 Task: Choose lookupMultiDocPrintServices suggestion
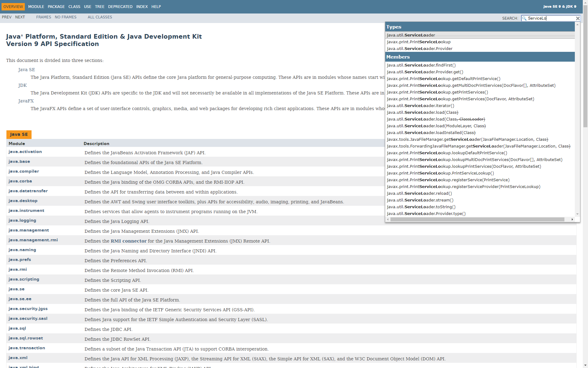[480, 159]
